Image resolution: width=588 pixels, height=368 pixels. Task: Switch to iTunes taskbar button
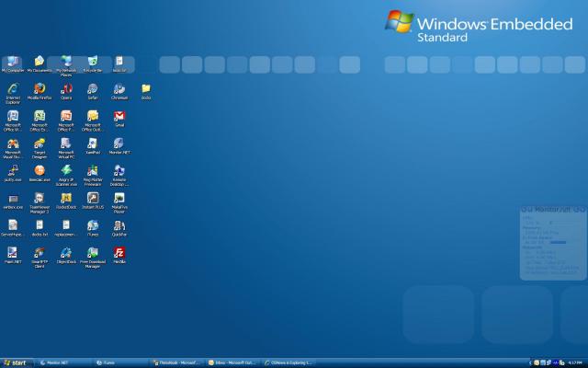click(120, 362)
